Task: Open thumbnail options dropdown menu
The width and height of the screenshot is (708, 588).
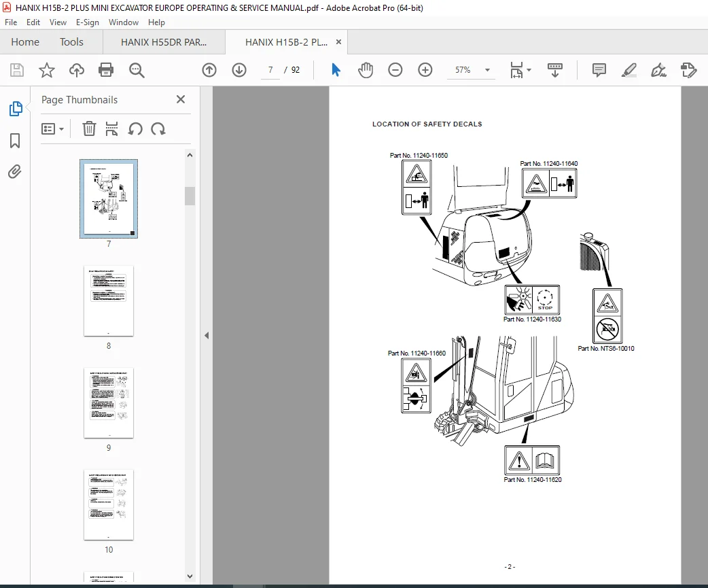Action: pyautogui.click(x=52, y=129)
